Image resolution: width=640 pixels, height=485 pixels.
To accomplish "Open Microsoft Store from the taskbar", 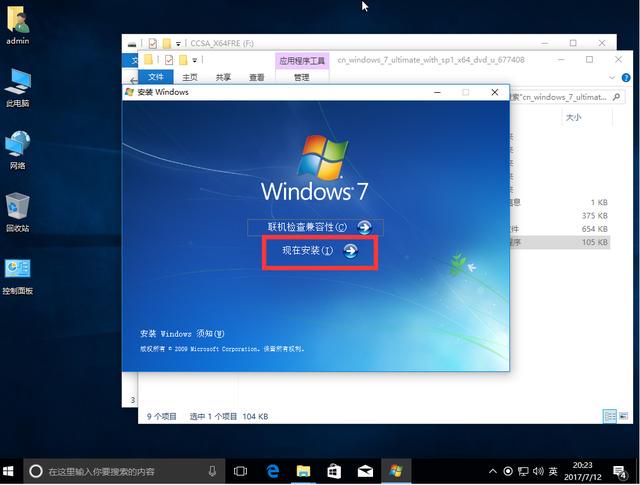I will (x=334, y=472).
